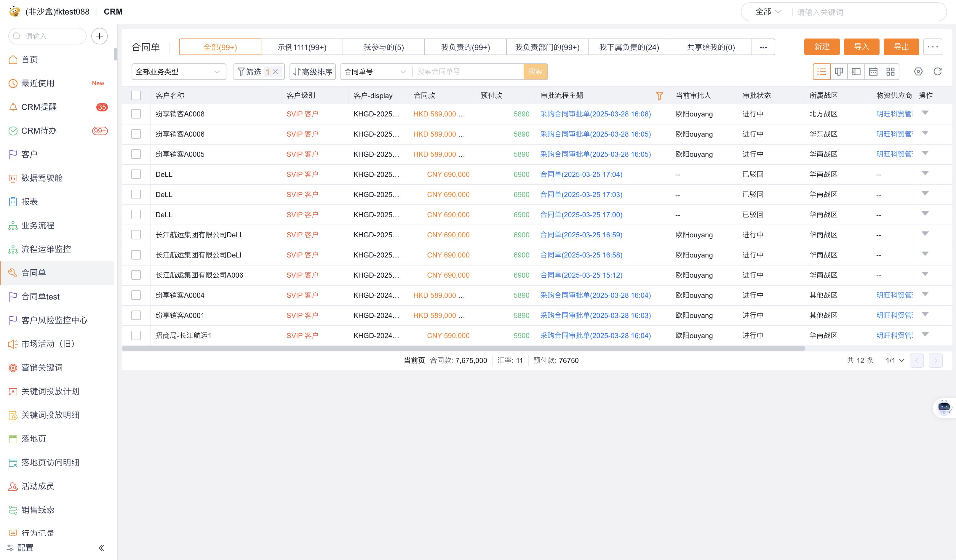Open column settings hexagon icon

[918, 72]
